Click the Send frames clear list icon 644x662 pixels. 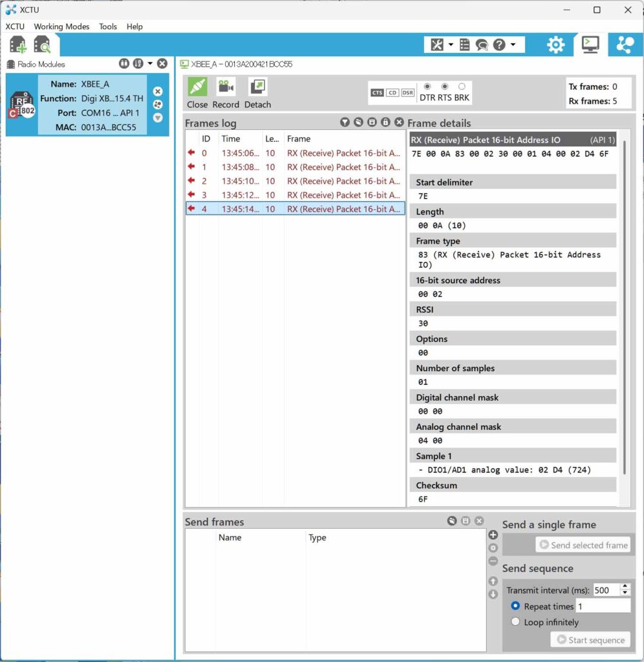(479, 521)
